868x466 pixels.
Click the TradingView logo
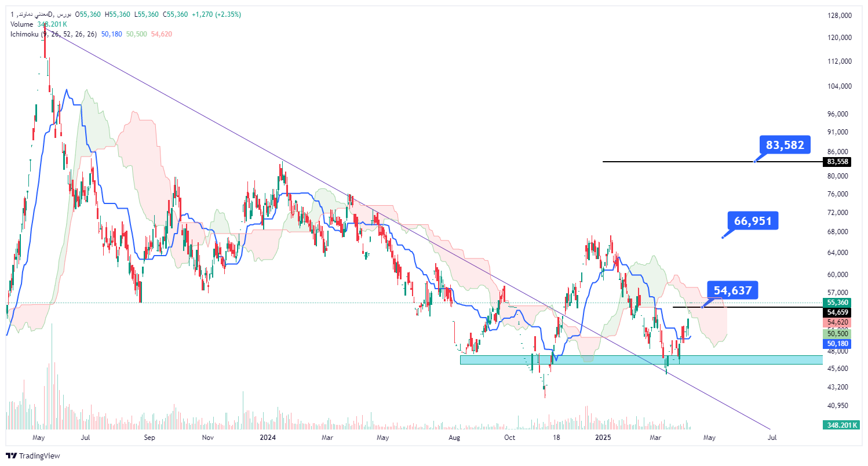[33, 456]
